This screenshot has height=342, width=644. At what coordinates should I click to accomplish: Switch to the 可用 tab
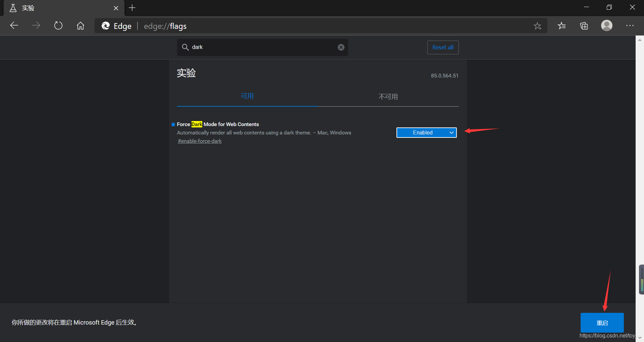point(247,97)
